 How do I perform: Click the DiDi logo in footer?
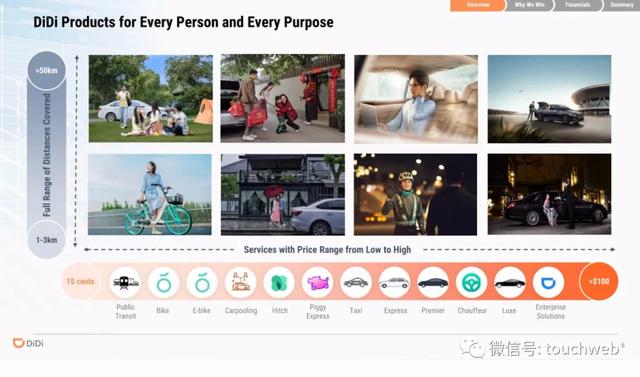(28, 343)
